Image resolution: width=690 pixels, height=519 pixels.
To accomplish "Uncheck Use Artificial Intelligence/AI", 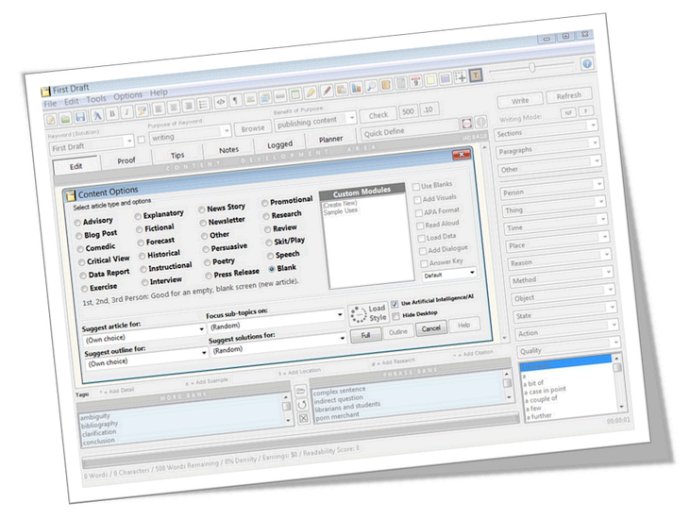I will pyautogui.click(x=395, y=304).
